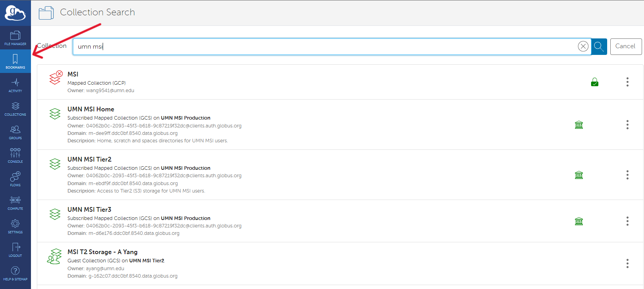Viewport: 644px width, 289px height.
Task: Click description 'Access to Tier2 (S3) storage' text
Action: pyautogui.click(x=151, y=191)
